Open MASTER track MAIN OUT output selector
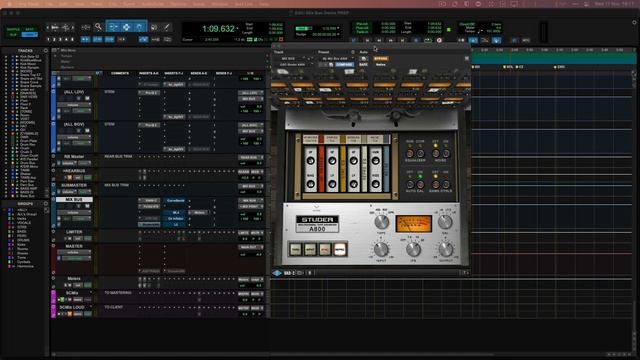This screenshot has height=360, width=640. pos(250,247)
